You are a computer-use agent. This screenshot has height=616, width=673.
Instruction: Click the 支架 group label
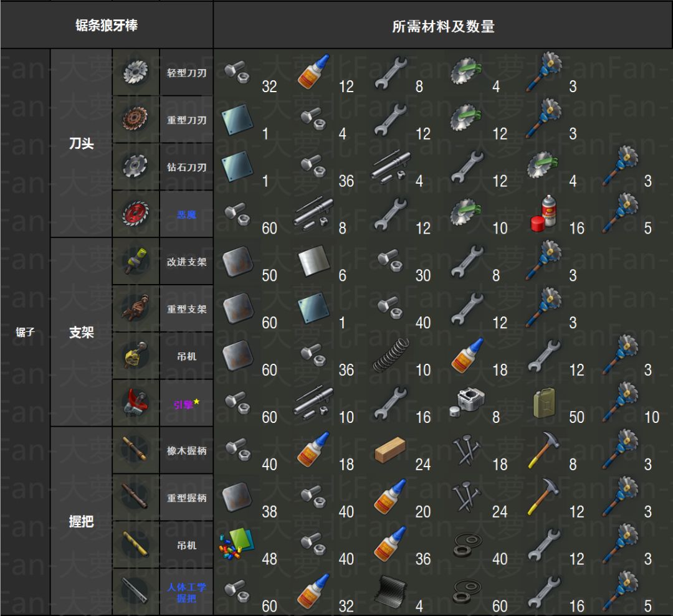tap(81, 332)
